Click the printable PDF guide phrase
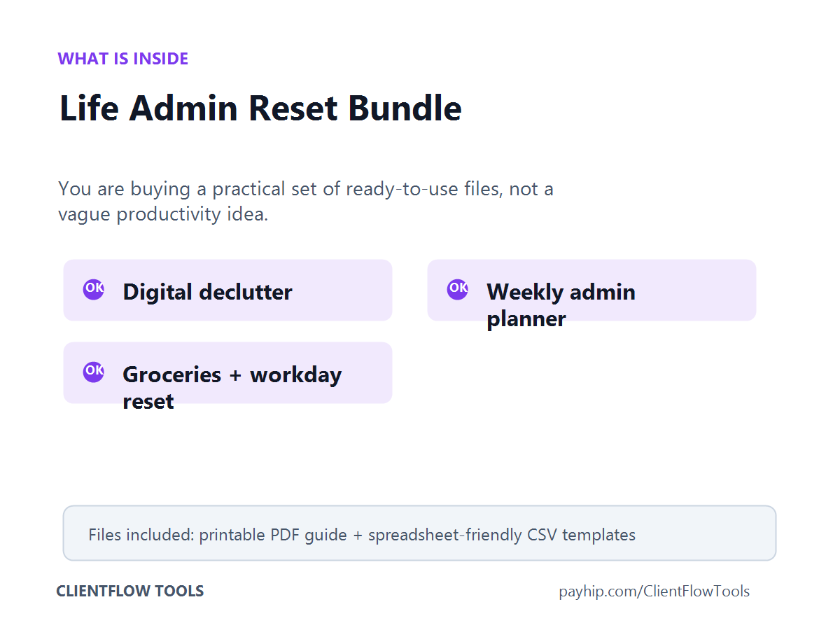This screenshot has height=630, width=840. [x=273, y=535]
